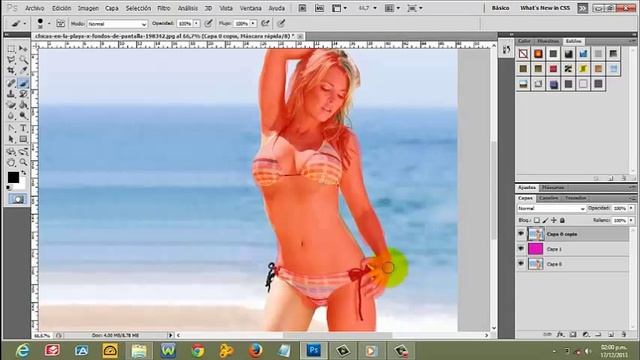The height and width of the screenshot is (360, 640).
Task: Switch to the Muestras tab
Action: (548, 41)
